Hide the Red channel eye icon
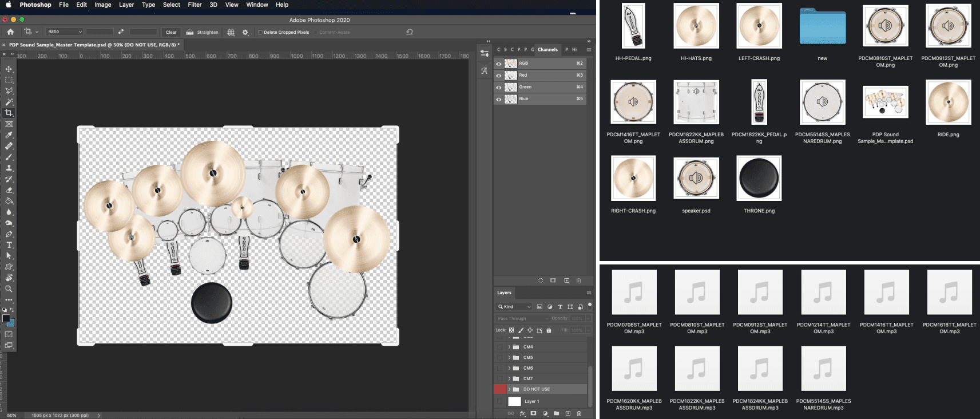The width and height of the screenshot is (980, 419). tap(499, 76)
